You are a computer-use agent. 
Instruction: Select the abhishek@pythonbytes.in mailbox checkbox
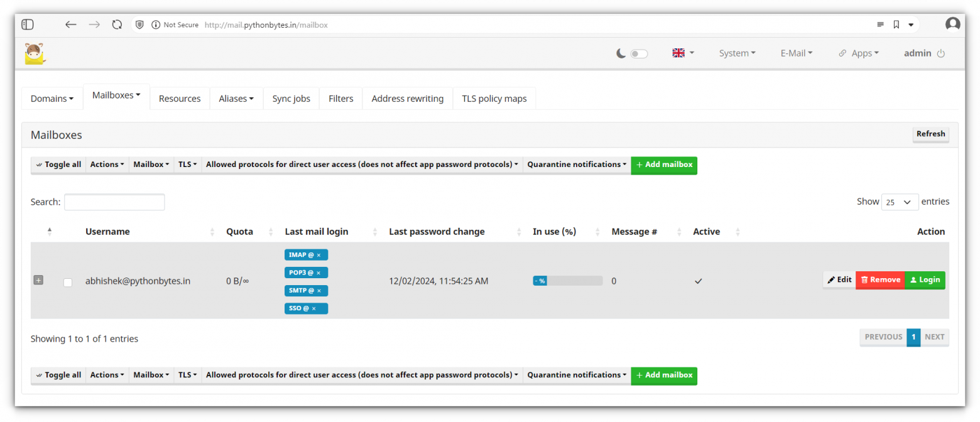click(x=68, y=282)
